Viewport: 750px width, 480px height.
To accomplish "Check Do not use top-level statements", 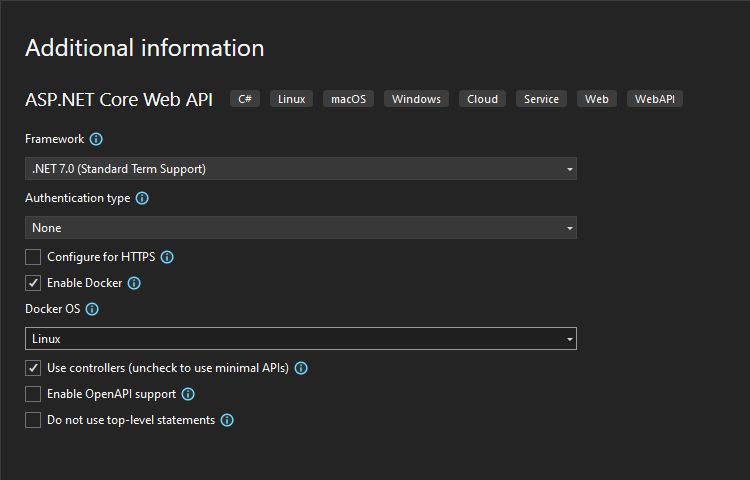I will click(34, 420).
